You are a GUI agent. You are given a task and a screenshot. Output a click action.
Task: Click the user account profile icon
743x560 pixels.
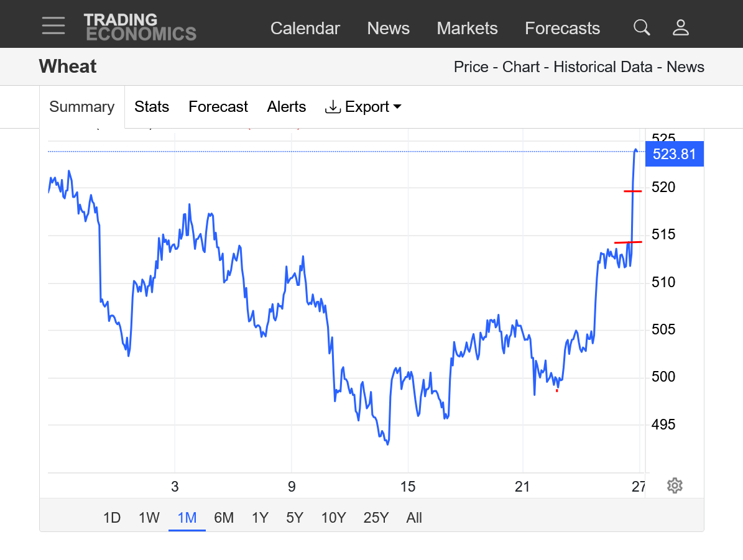[x=681, y=27]
